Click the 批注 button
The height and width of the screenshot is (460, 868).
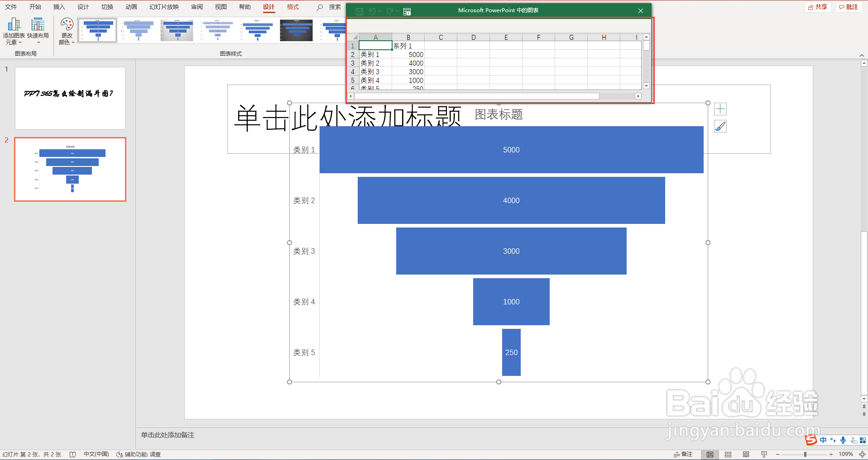[848, 7]
